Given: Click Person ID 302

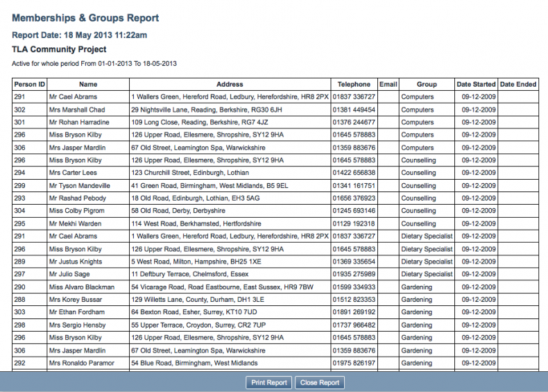Looking at the screenshot, I should point(19,110).
